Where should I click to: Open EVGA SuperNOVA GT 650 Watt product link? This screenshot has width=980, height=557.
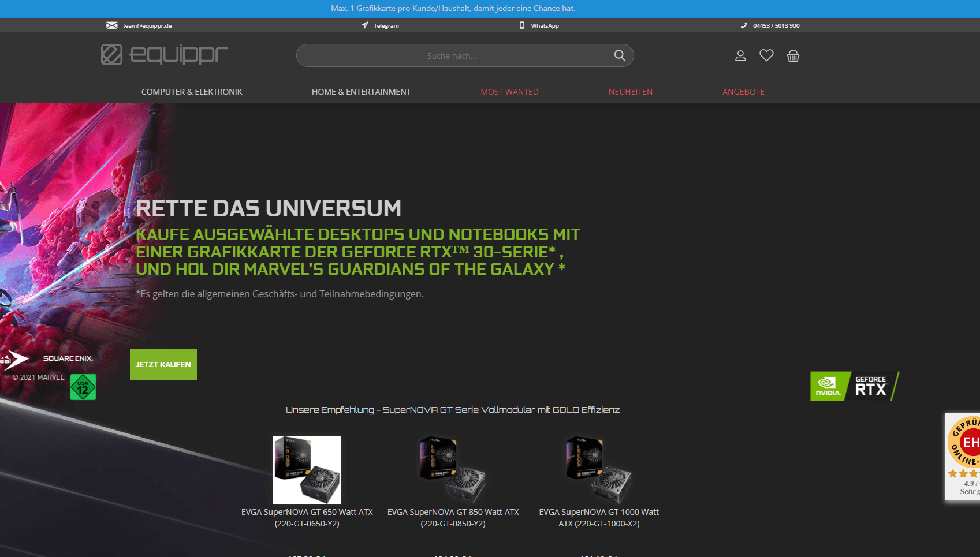coord(307,518)
